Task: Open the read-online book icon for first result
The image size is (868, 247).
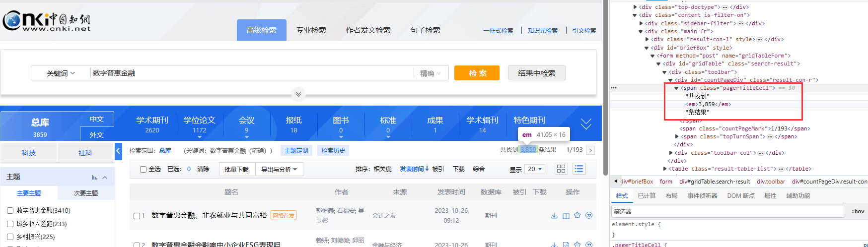Action: point(566,216)
